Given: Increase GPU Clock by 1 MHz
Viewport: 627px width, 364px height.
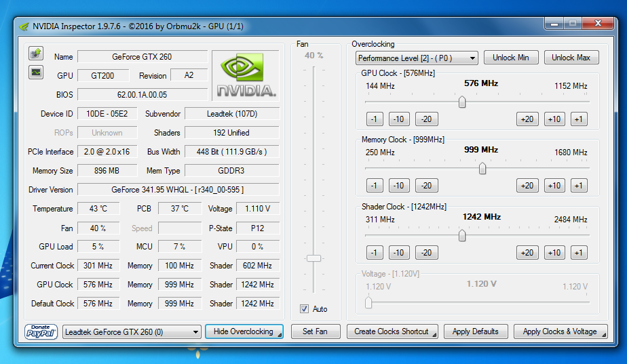Looking at the screenshot, I should [579, 119].
